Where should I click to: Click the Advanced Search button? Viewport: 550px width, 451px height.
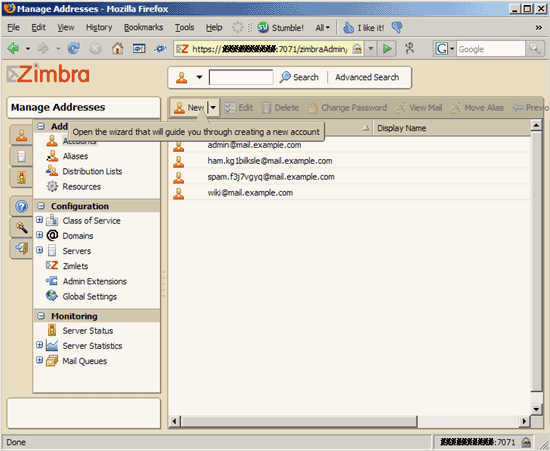(x=367, y=77)
